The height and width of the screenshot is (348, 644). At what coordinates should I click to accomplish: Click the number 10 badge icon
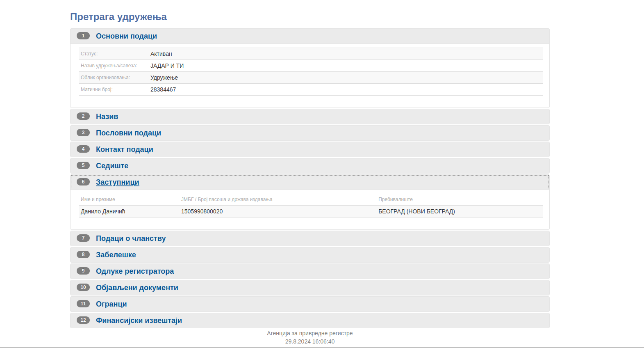tap(83, 287)
